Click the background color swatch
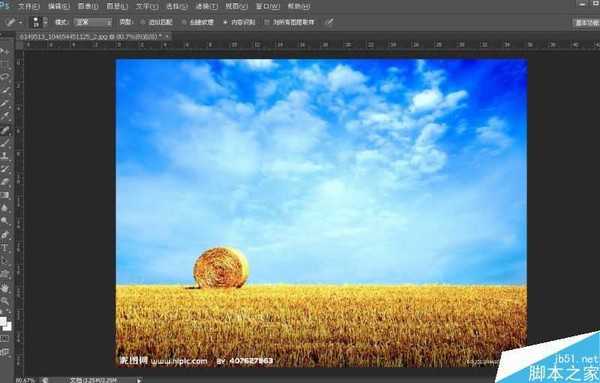This screenshot has width=600, height=383. (8, 327)
